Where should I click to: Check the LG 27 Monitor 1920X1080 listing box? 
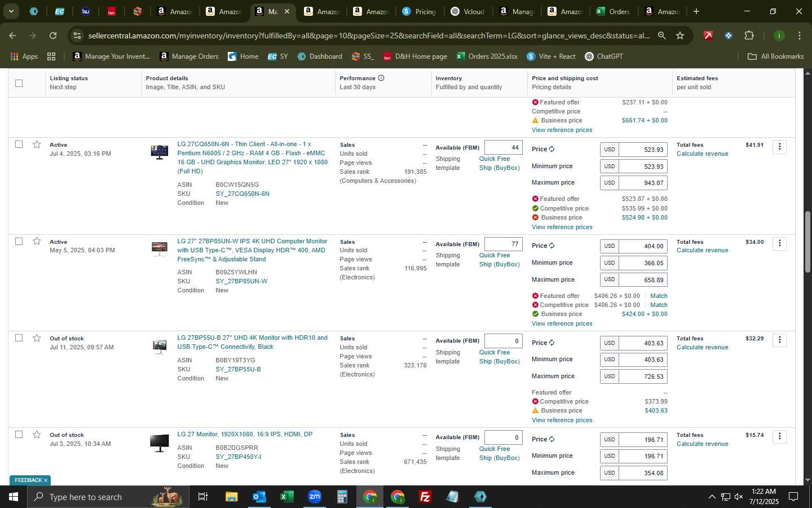[19, 435]
